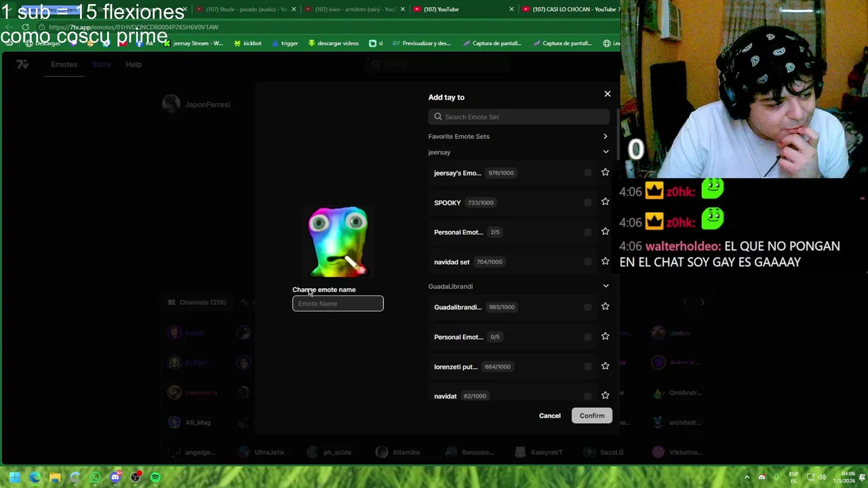This screenshot has width=868, height=488.
Task: Check the Guadalibrandi... 985/1000 checkbox
Action: 587,307
